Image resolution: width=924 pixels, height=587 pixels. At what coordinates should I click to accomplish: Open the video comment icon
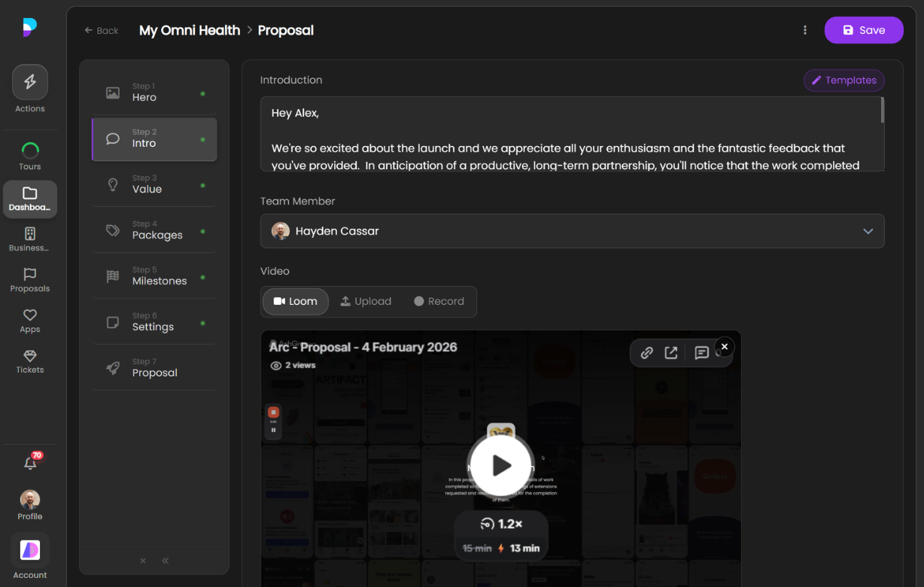702,353
